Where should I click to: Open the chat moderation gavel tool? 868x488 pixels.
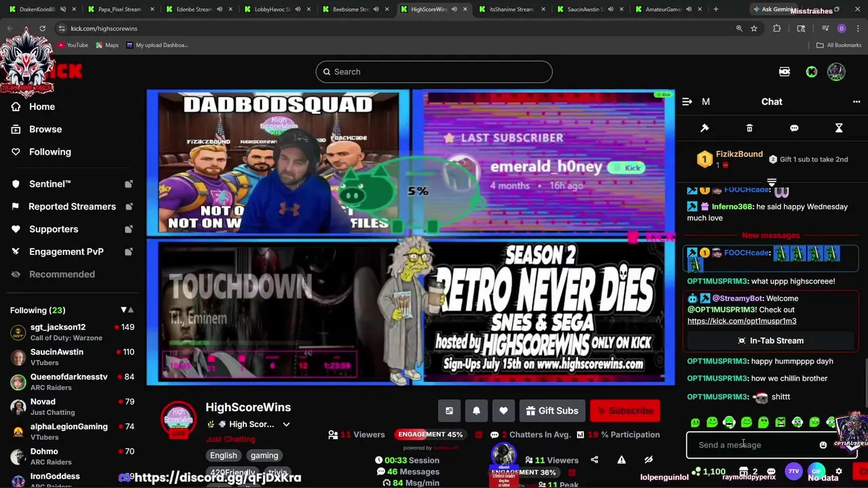[705, 128]
